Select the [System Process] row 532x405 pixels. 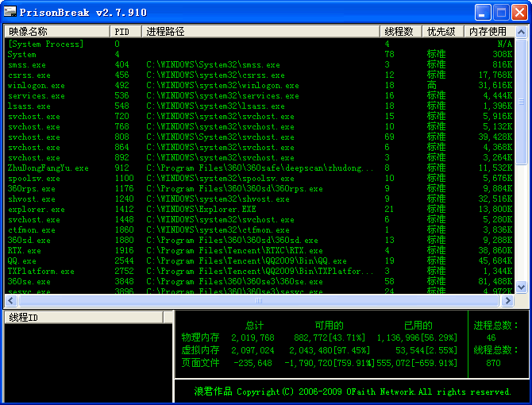260,44
